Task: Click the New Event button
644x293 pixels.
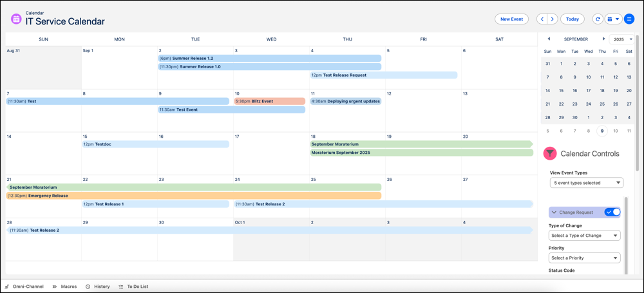Action: (x=511, y=19)
